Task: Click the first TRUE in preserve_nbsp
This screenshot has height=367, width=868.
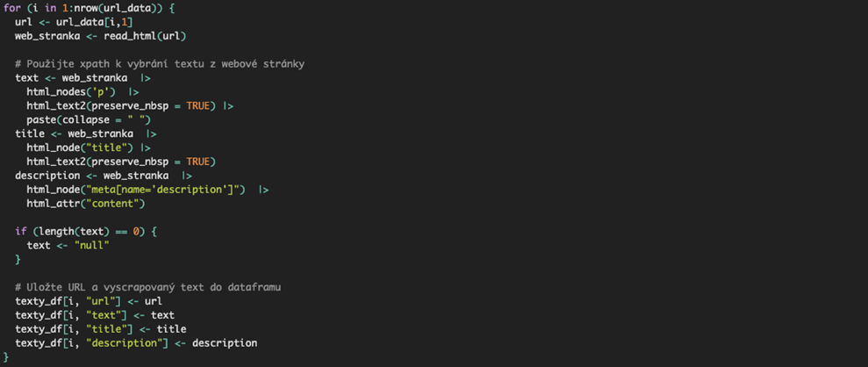Action: [197, 105]
